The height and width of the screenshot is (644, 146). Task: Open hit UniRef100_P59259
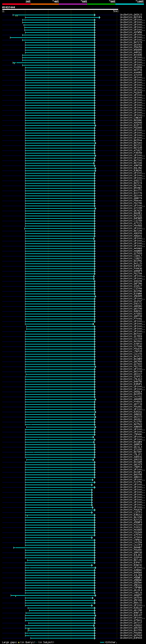[x=131, y=48]
